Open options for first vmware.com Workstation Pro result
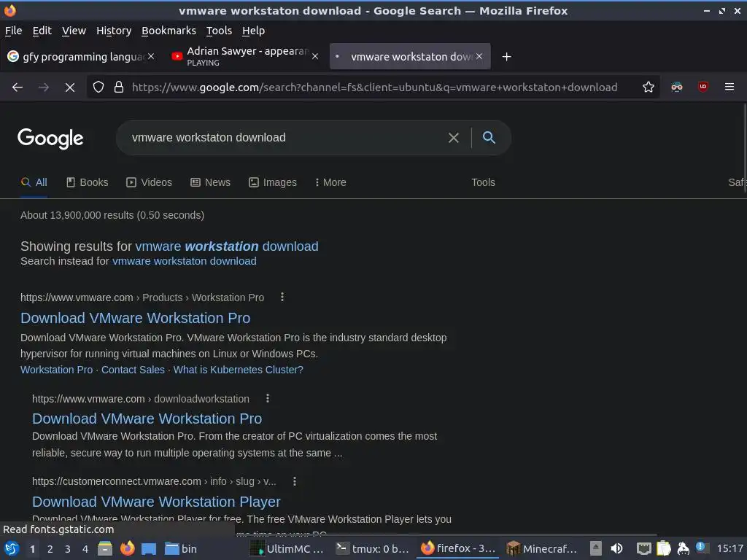The width and height of the screenshot is (747, 560). (x=282, y=297)
